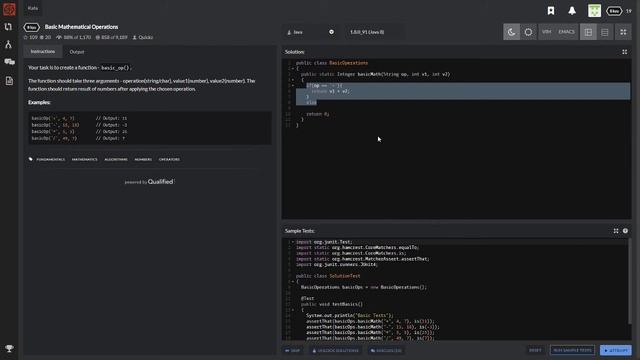Open the docs page icon in sidebar
Screen dimensions: 640x360
9,80
